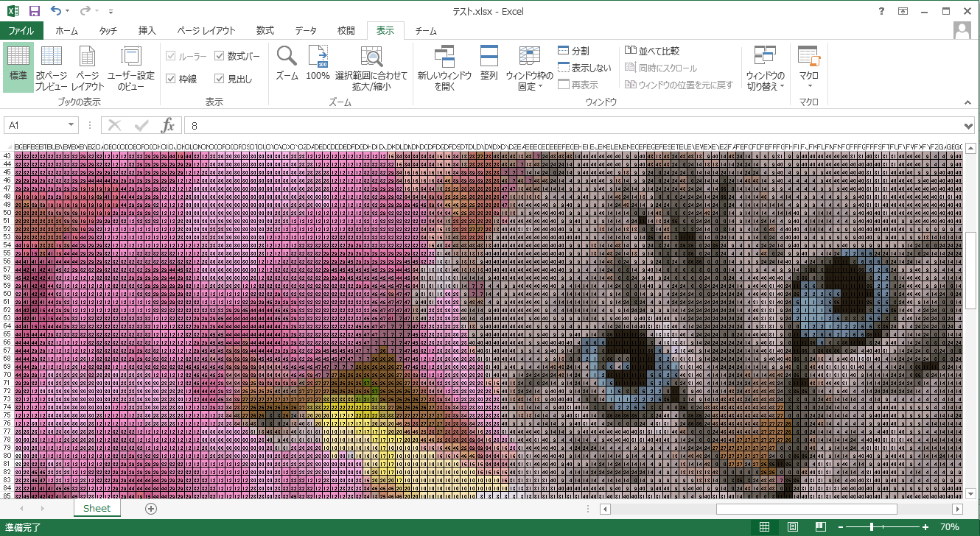Toggle the 枠線 checkbox
The height and width of the screenshot is (536, 980).
coord(181,79)
